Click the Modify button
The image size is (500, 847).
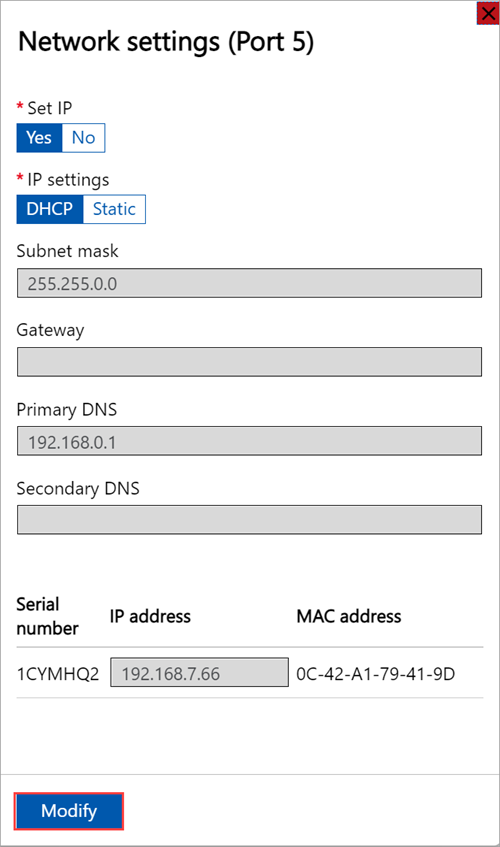click(x=69, y=811)
